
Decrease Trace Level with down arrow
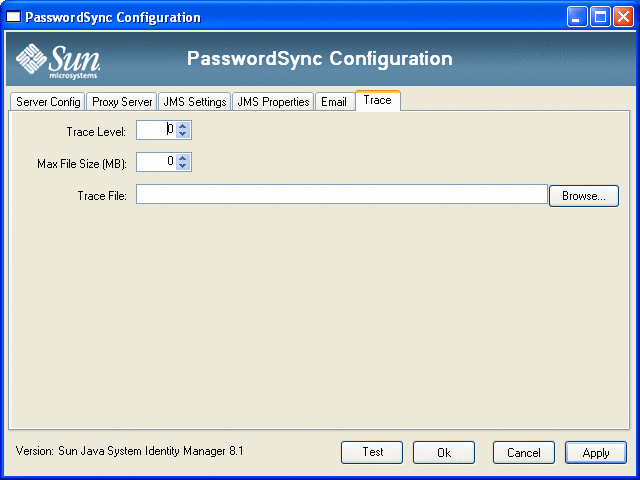point(183,134)
